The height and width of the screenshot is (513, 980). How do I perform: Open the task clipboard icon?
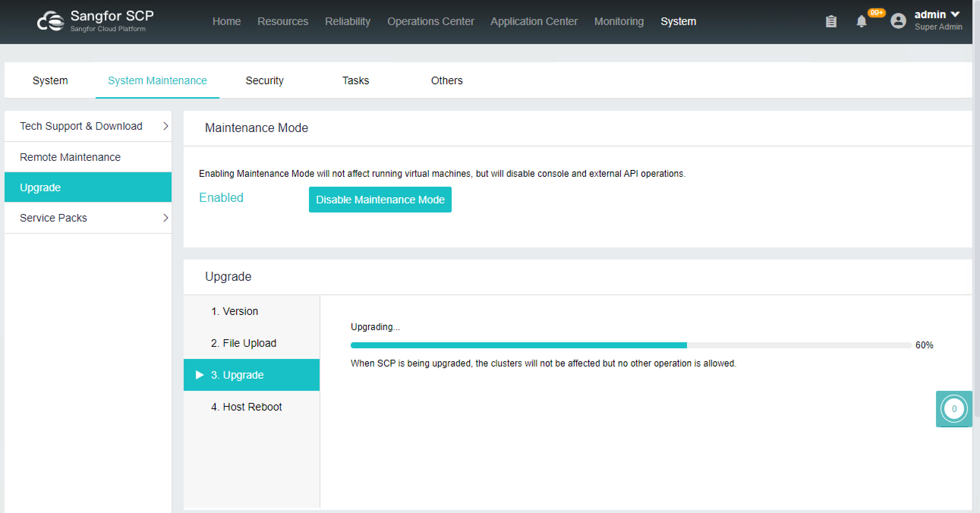(831, 21)
